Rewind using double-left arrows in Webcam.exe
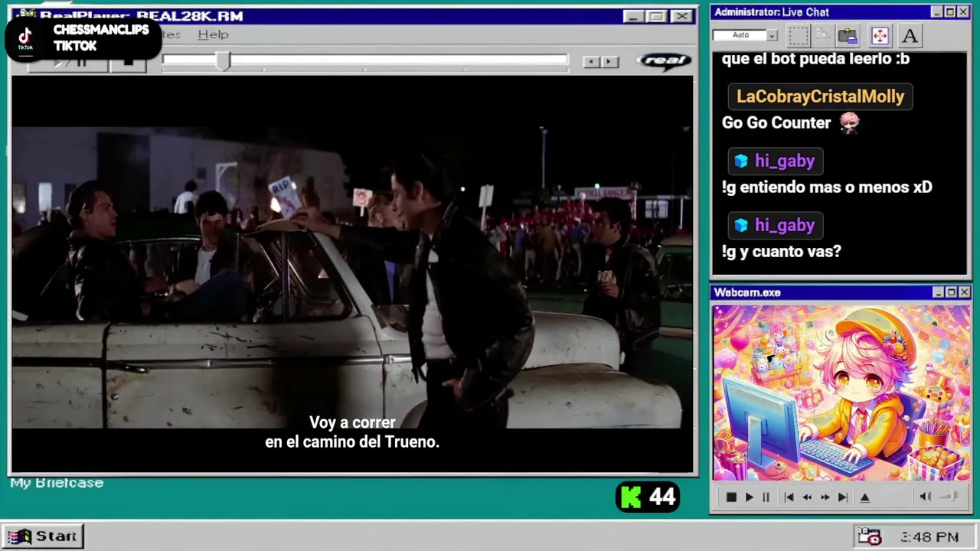This screenshot has height=551, width=980. (x=807, y=497)
